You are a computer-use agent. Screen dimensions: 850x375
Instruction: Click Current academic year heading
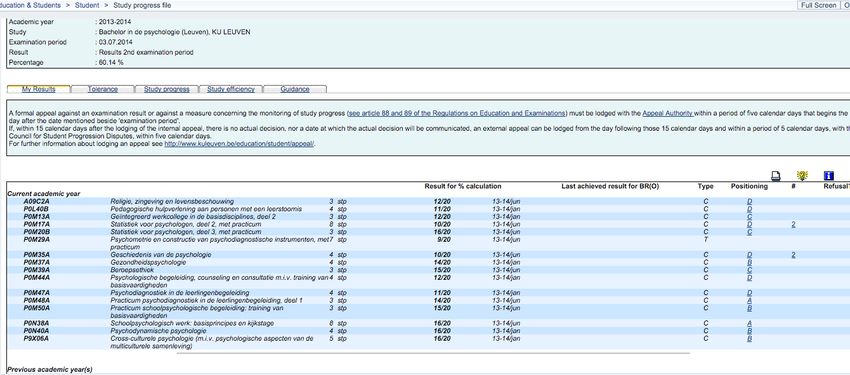pos(43,194)
